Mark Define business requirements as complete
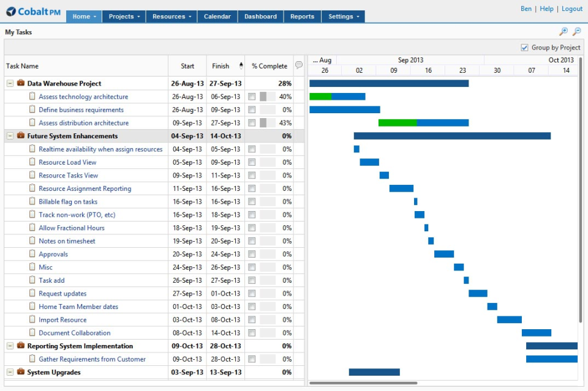Image resolution: width=588 pixels, height=391 pixels. point(252,110)
